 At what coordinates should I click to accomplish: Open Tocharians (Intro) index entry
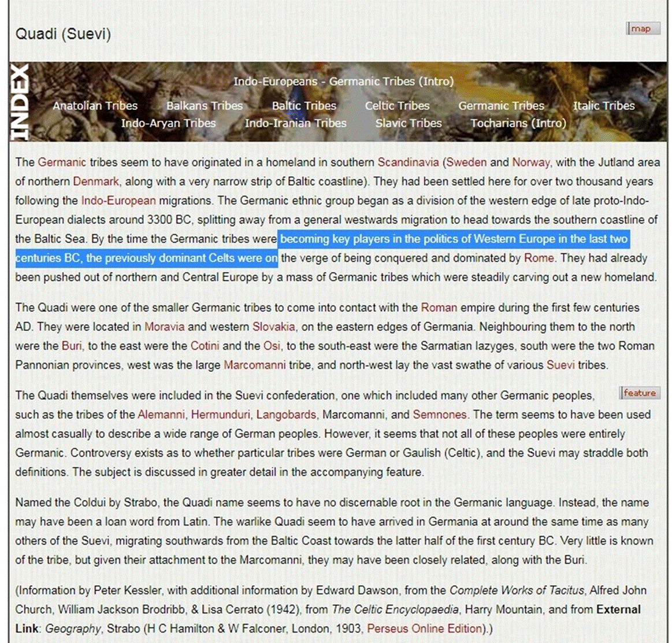pyautogui.click(x=518, y=123)
